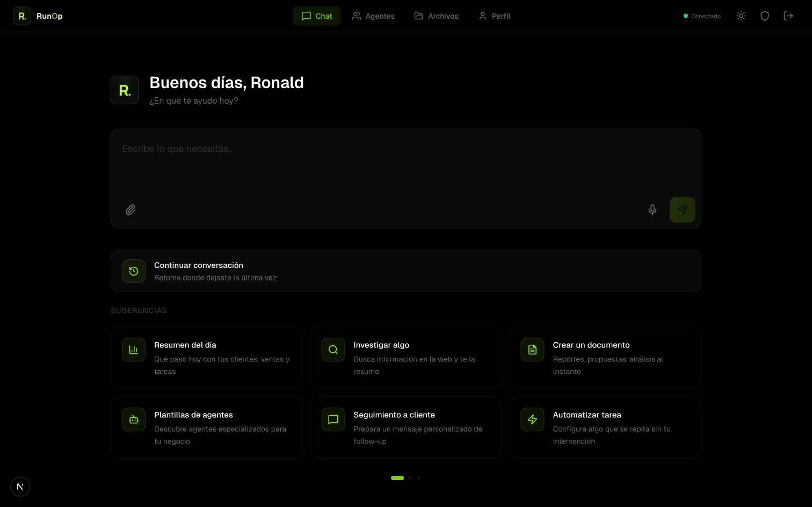This screenshot has width=812, height=507.
Task: Activate the microphone voice input icon
Action: click(x=653, y=210)
